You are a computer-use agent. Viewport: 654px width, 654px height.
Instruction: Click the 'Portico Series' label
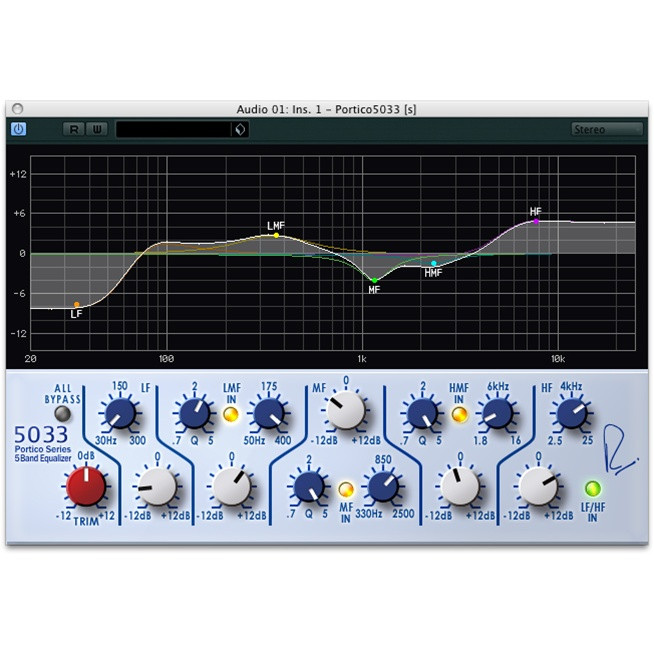(43, 449)
